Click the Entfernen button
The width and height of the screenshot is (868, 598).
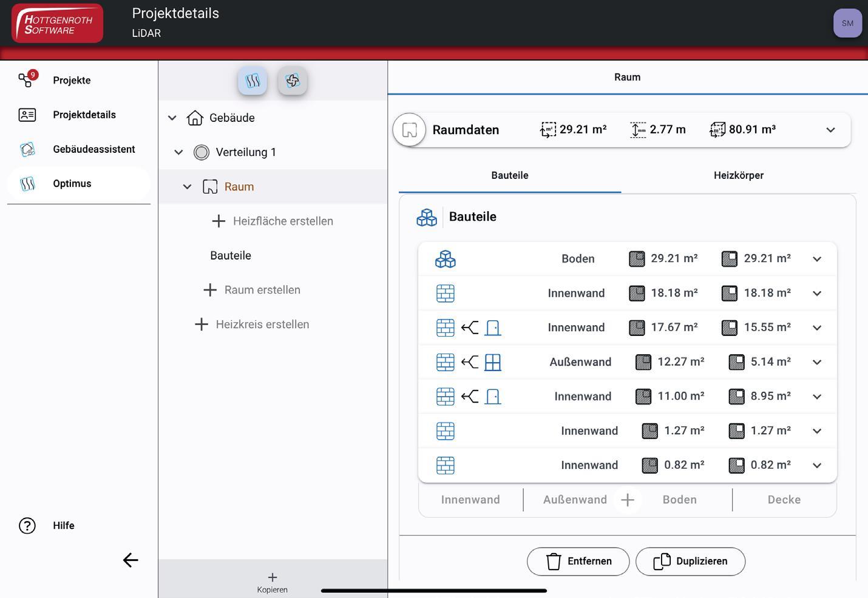[x=578, y=562]
